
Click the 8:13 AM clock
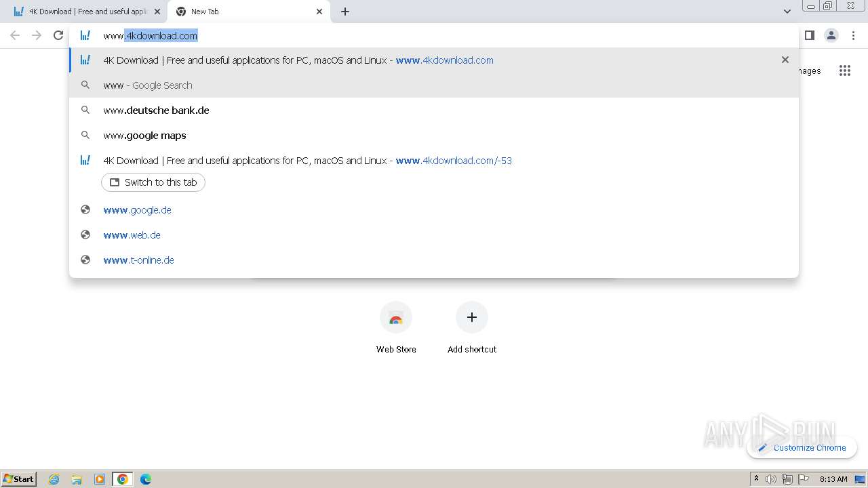point(833,479)
